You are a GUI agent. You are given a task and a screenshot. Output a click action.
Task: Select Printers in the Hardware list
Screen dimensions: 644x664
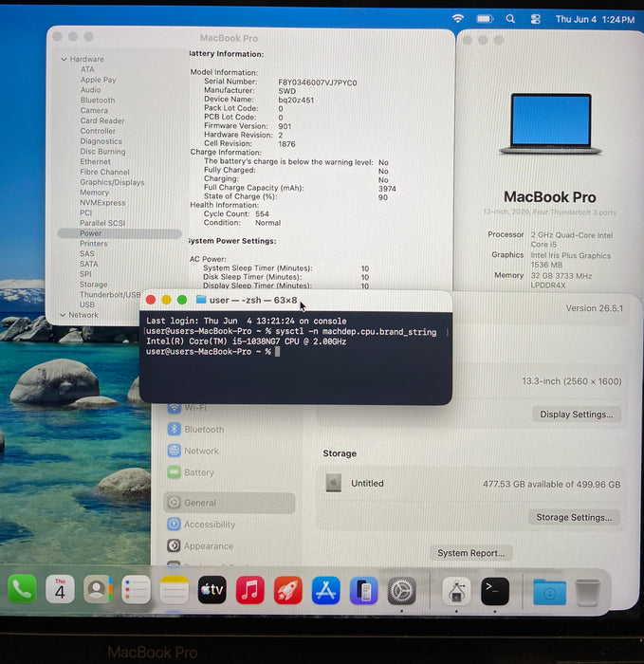coord(94,244)
